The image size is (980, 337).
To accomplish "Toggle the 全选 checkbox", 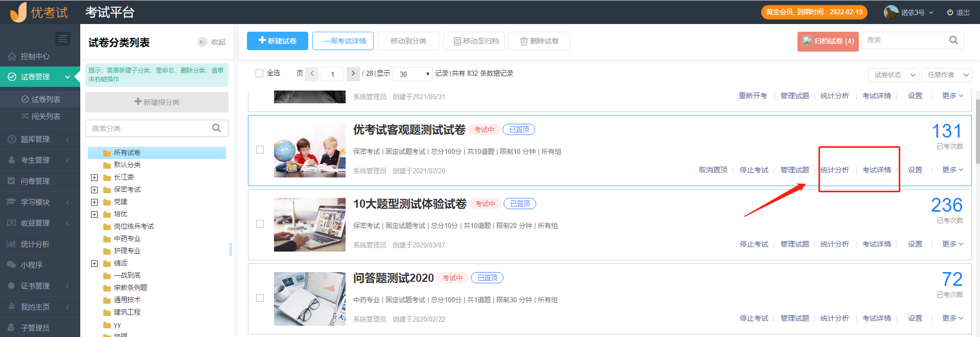I will (x=259, y=74).
